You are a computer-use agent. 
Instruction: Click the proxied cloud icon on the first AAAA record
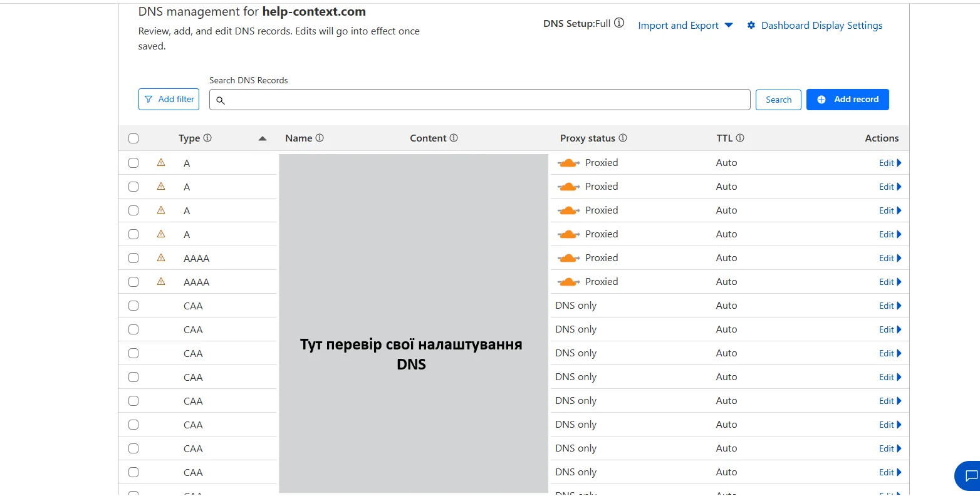click(x=568, y=258)
